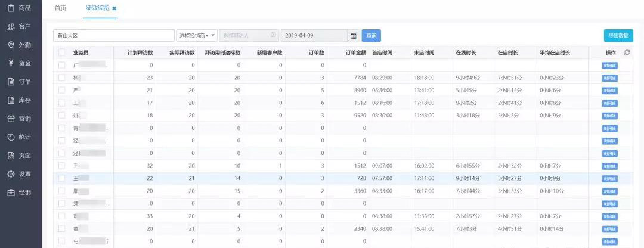
Task: Click the 9小时49分 online duration cell
Action: [468, 77]
